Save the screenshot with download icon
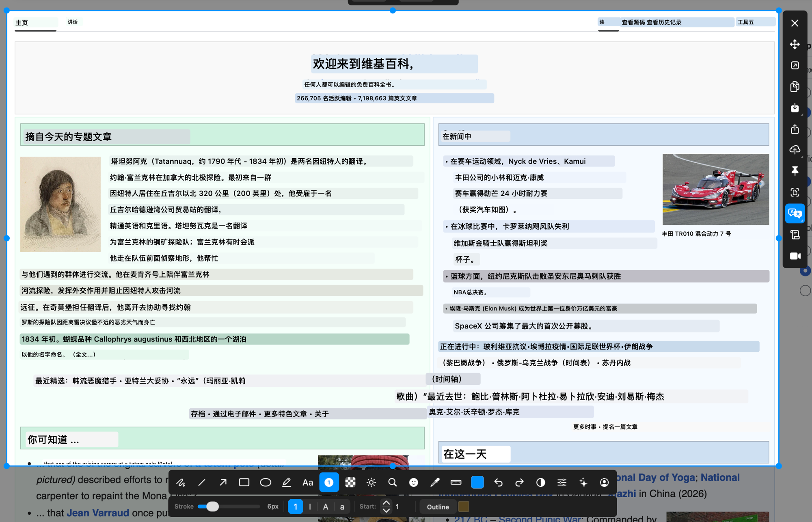Screen dimensions: 812x522 coord(795,108)
